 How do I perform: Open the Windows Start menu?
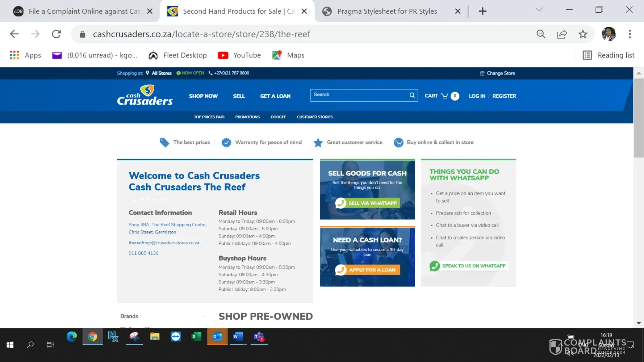(x=10, y=345)
